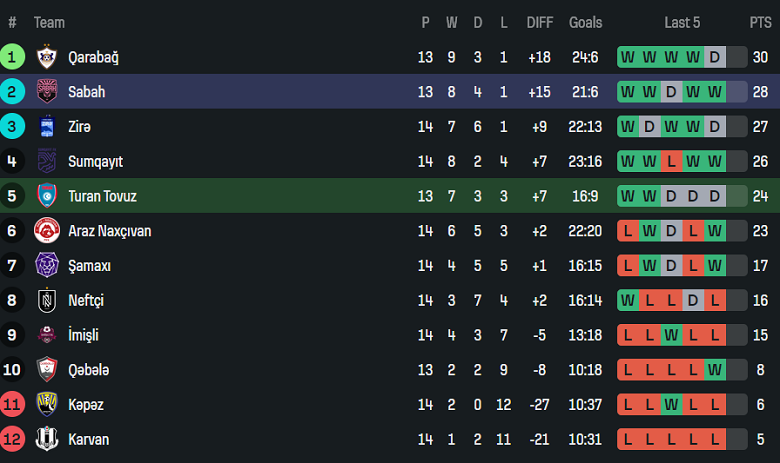780x463 pixels.
Task: Click the Şamaxı purple lion badge
Action: click(x=47, y=266)
